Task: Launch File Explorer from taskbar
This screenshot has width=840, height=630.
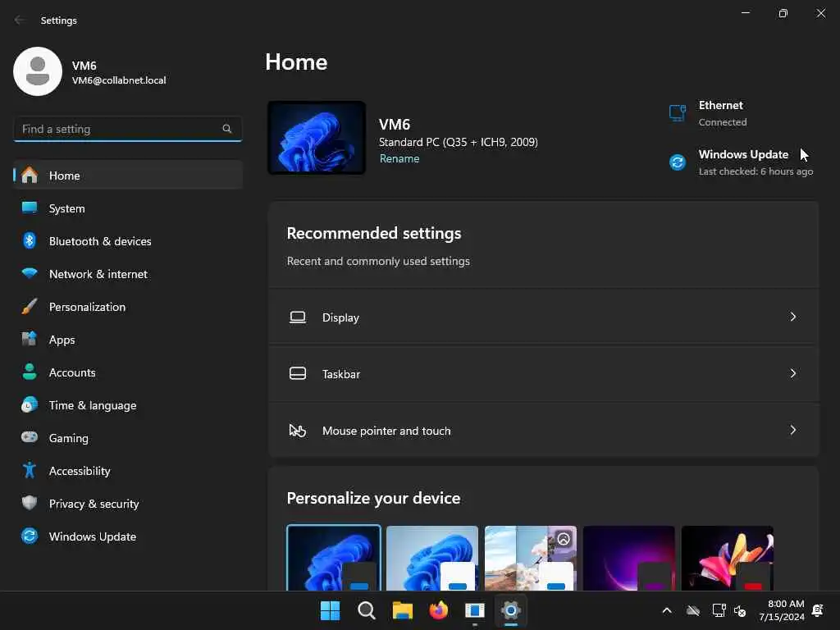Action: point(402,610)
